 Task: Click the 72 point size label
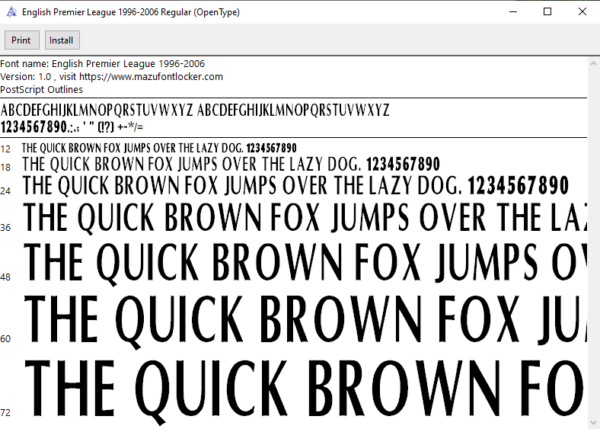(5, 413)
